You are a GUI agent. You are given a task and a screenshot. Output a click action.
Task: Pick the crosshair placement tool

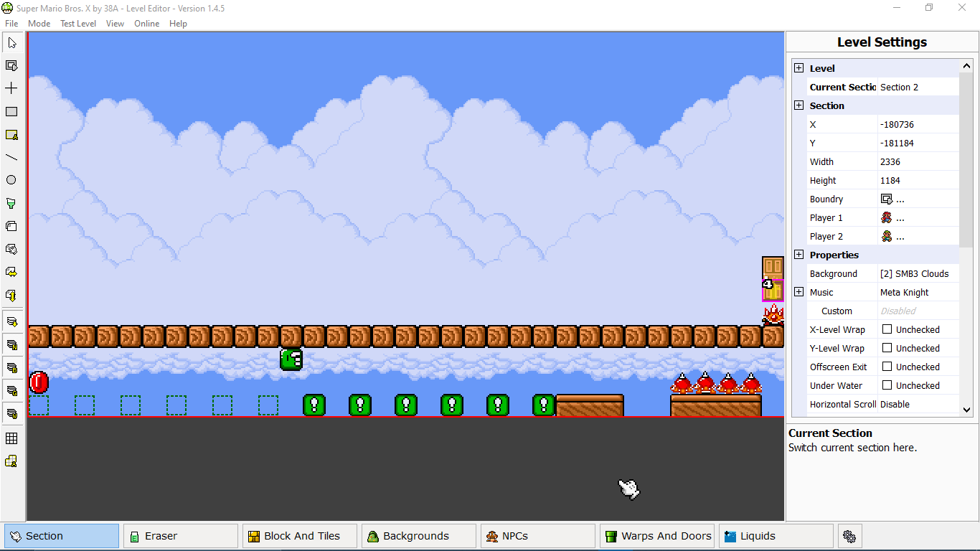(x=11, y=89)
